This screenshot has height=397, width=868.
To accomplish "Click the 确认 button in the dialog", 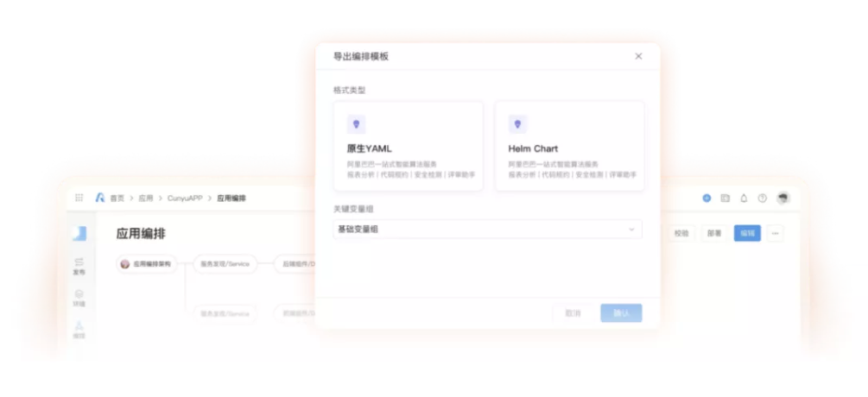I will 621,313.
